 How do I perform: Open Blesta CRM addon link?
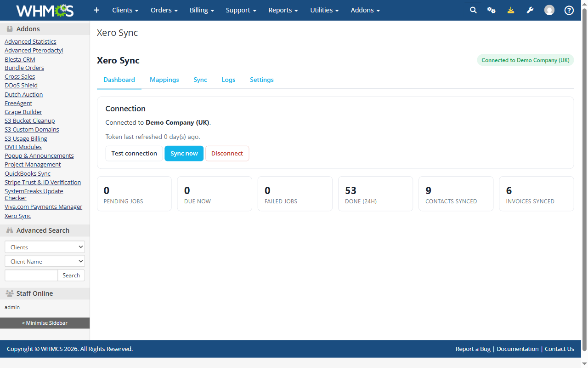point(20,59)
